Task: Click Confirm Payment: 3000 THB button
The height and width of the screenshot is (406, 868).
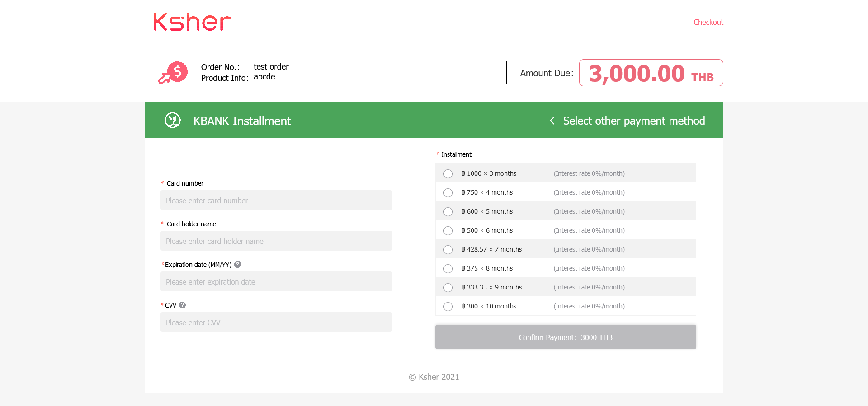Action: [566, 337]
